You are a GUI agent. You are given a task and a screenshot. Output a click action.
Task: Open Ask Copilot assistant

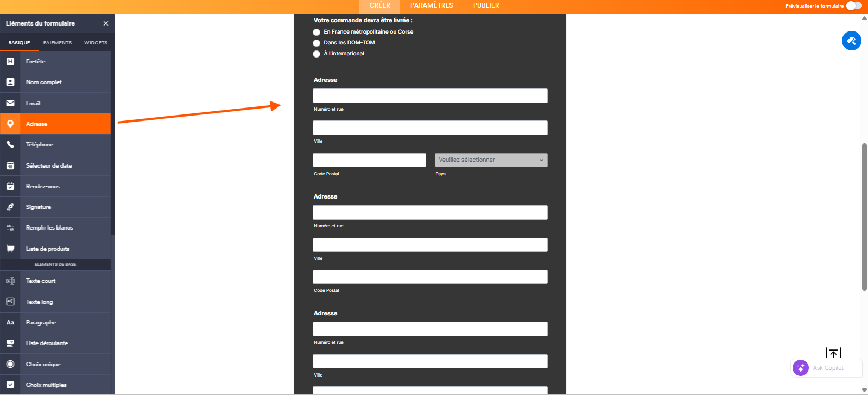click(x=827, y=368)
